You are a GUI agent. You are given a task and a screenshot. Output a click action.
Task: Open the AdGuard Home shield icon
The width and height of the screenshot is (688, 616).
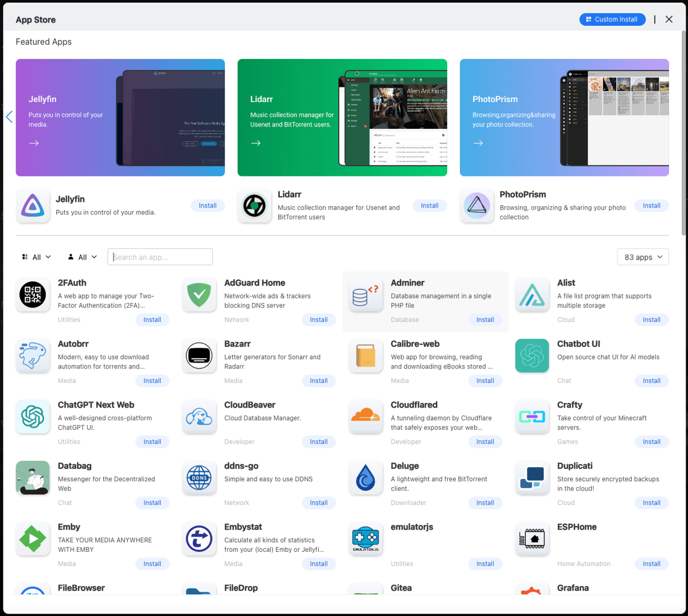tap(199, 295)
